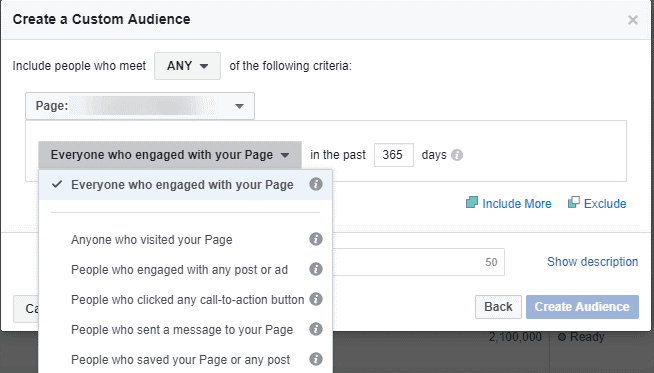Viewport: 654px width, 373px height.
Task: Info icon beside call-to-action button option
Action: coord(316,299)
